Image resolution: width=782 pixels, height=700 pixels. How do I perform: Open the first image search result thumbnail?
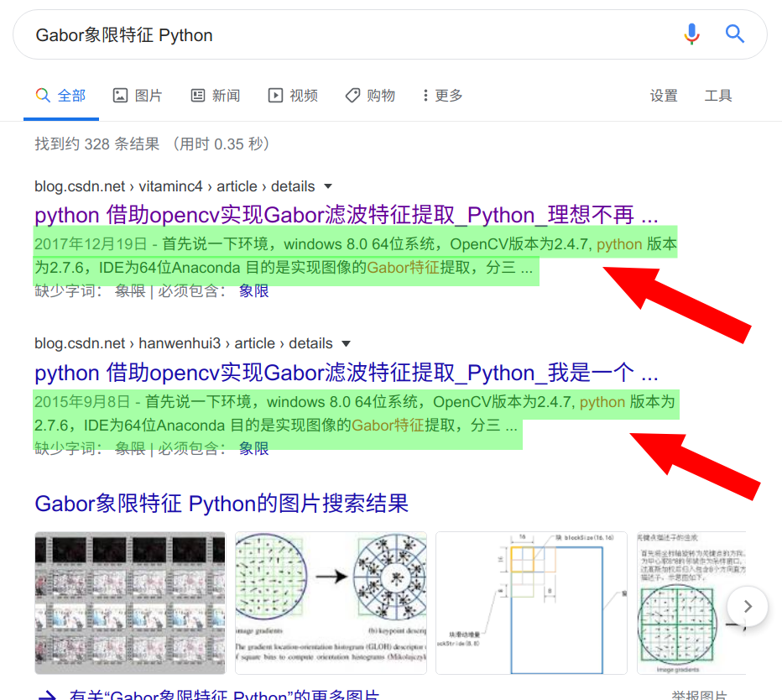click(129, 602)
